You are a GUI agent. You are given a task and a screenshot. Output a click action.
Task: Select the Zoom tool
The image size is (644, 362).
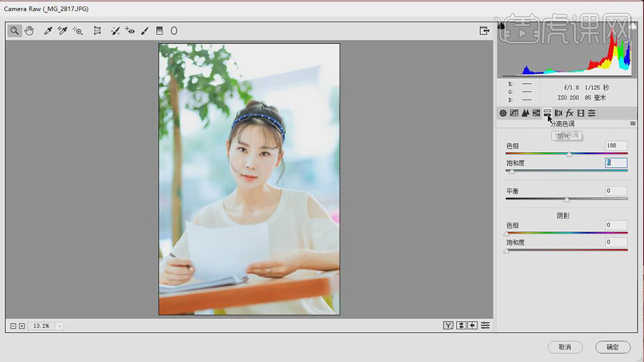14,31
